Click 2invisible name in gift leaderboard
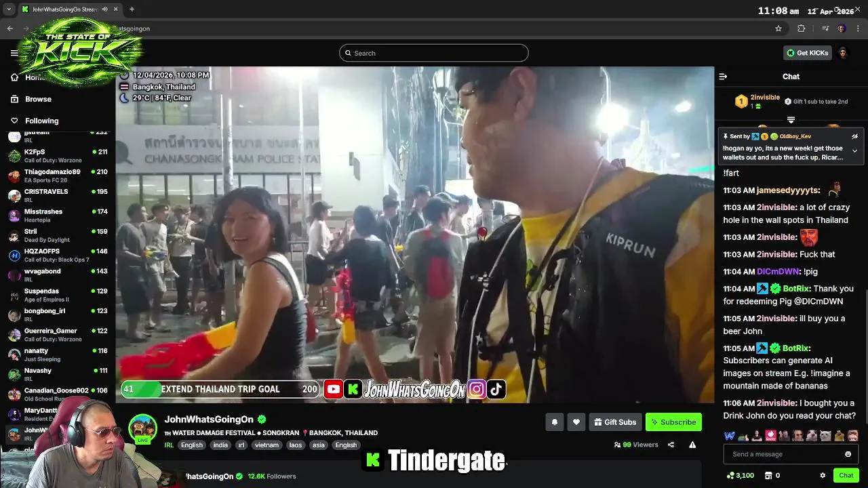Viewport: 868px width, 488px height. 765,98
